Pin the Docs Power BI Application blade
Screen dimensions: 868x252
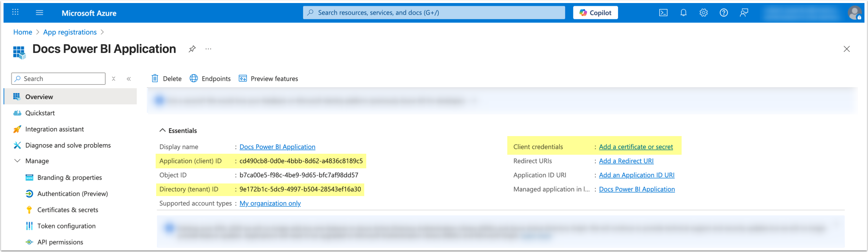(192, 49)
